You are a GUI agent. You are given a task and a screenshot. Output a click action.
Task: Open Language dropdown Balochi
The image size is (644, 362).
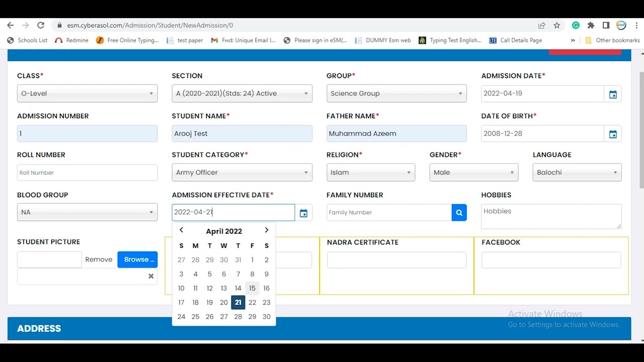577,172
